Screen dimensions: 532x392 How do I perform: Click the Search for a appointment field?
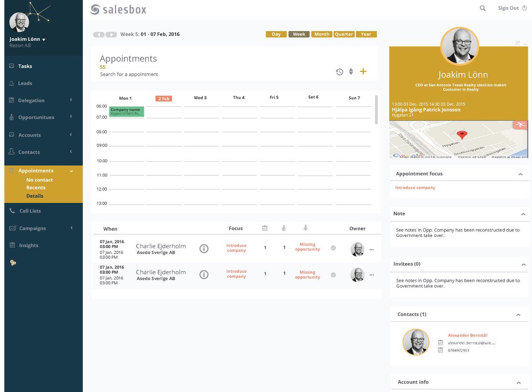(129, 74)
